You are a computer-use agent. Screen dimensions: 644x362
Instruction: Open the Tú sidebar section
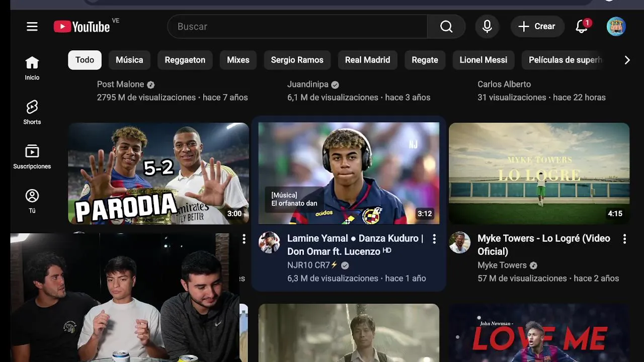pyautogui.click(x=32, y=201)
